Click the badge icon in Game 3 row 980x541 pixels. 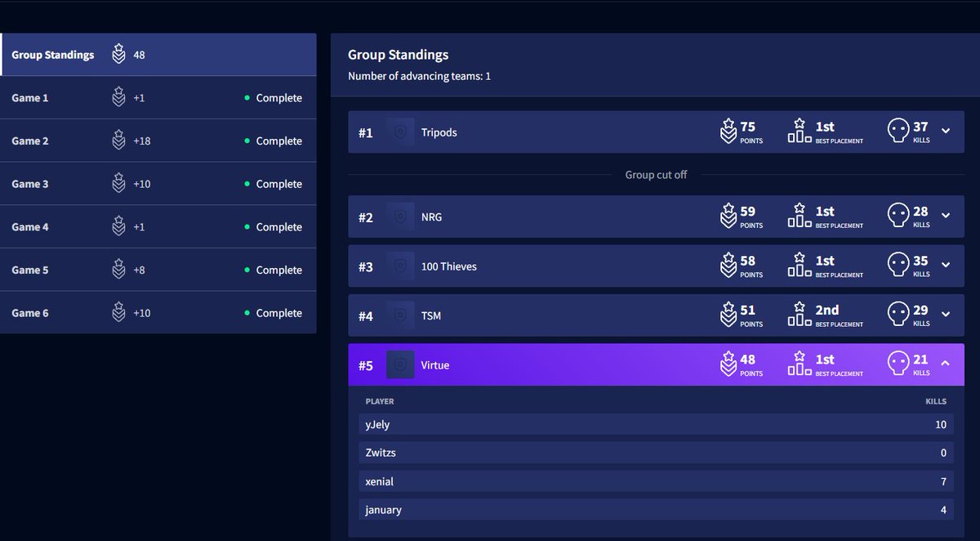pyautogui.click(x=119, y=184)
